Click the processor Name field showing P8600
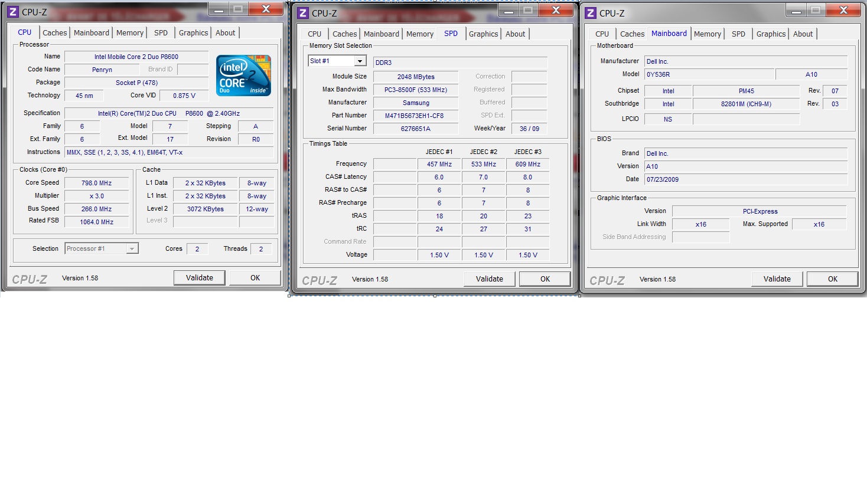Screen dimensions: 867x504 coord(136,57)
